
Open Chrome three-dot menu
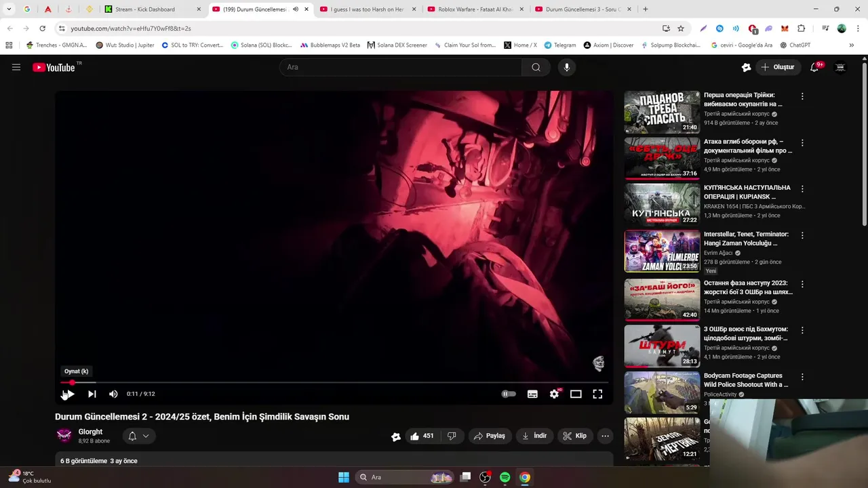(x=858, y=28)
